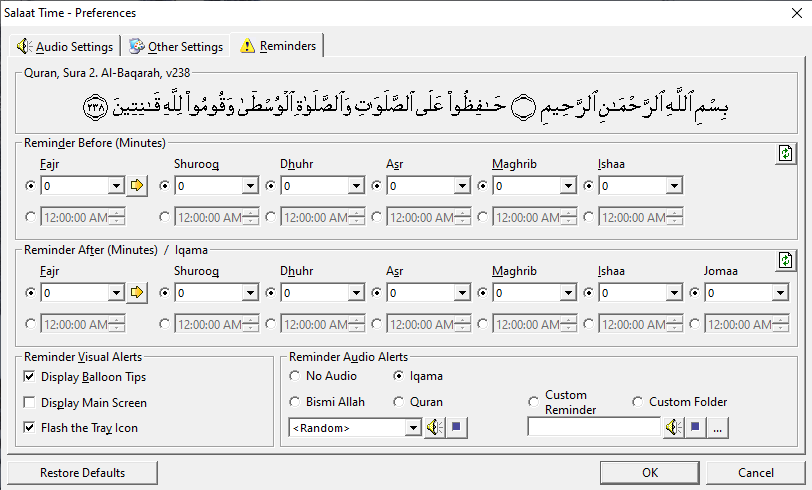Expand Dhuhr minutes dropdown in Reminder Before
The image size is (812, 490).
click(x=355, y=186)
